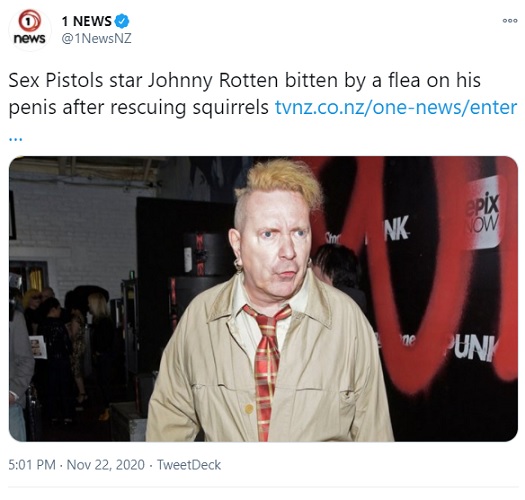Click "Sex Pistols" in the tweet text
Image resolution: width=525 pixels, height=500 pixels.
tap(56, 80)
